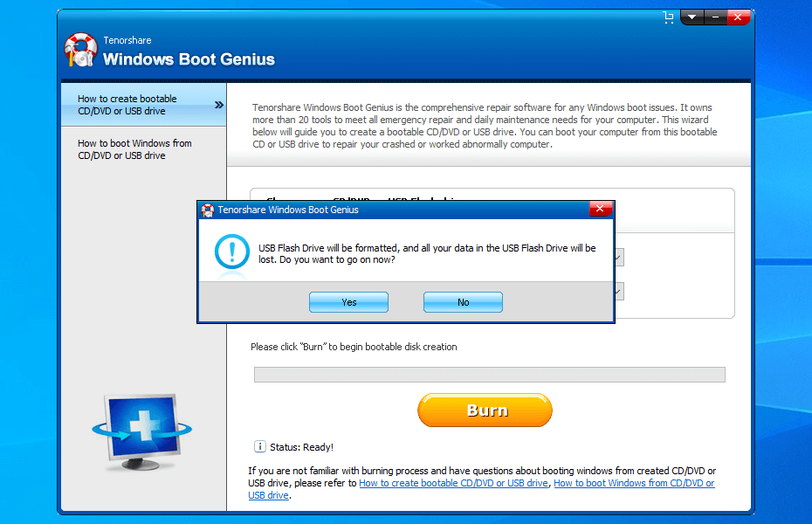
Task: Click the shopping cart icon in the title bar
Action: [669, 17]
